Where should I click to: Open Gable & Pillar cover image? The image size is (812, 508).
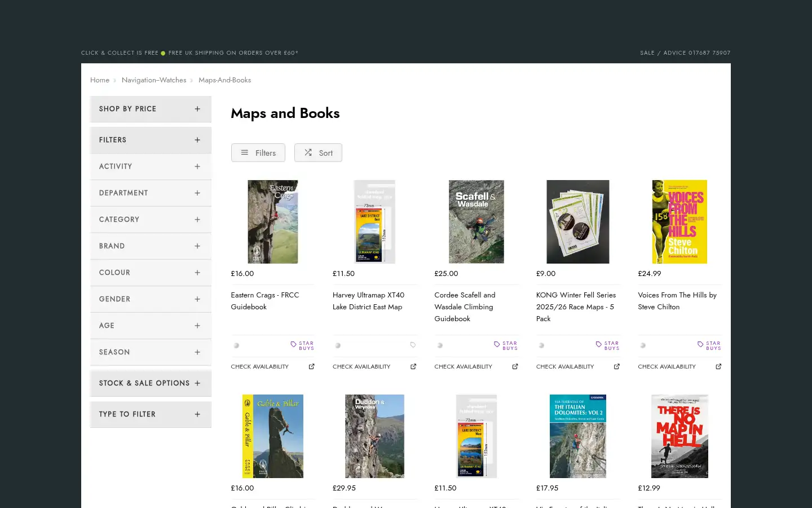(x=273, y=436)
